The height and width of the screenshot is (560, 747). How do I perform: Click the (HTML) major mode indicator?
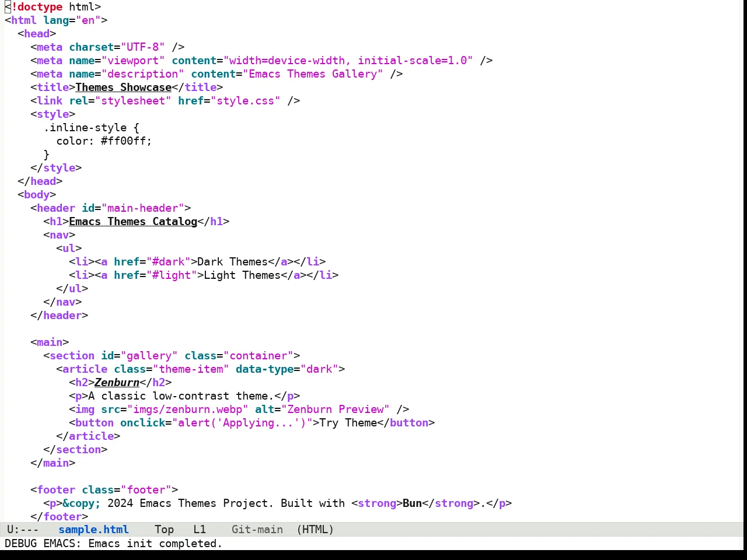pyautogui.click(x=315, y=530)
